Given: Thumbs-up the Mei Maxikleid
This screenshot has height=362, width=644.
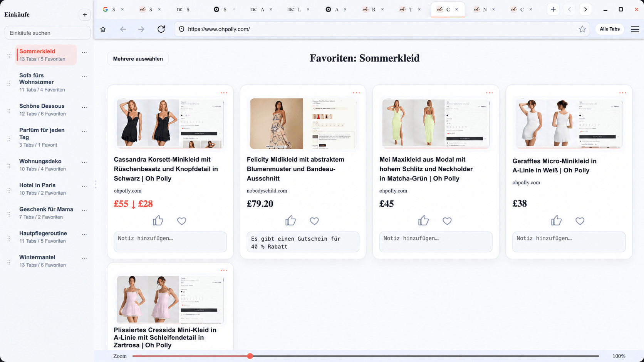Looking at the screenshot, I should pyautogui.click(x=423, y=221).
